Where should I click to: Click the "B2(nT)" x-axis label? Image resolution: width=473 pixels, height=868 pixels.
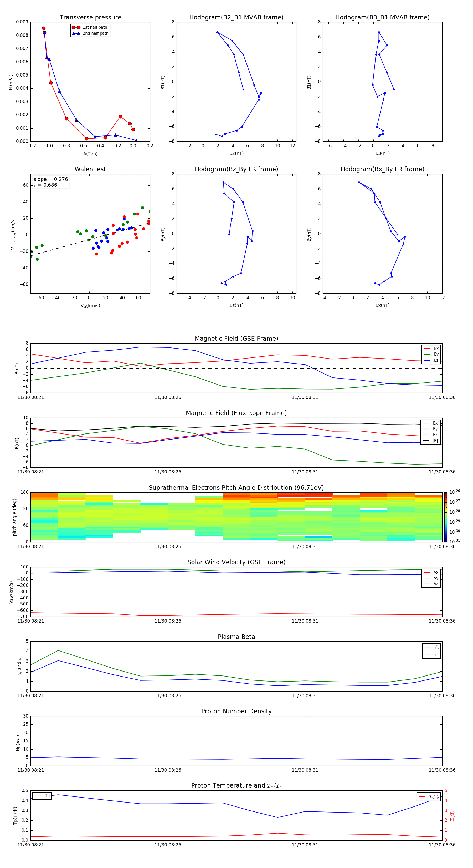[x=236, y=153]
